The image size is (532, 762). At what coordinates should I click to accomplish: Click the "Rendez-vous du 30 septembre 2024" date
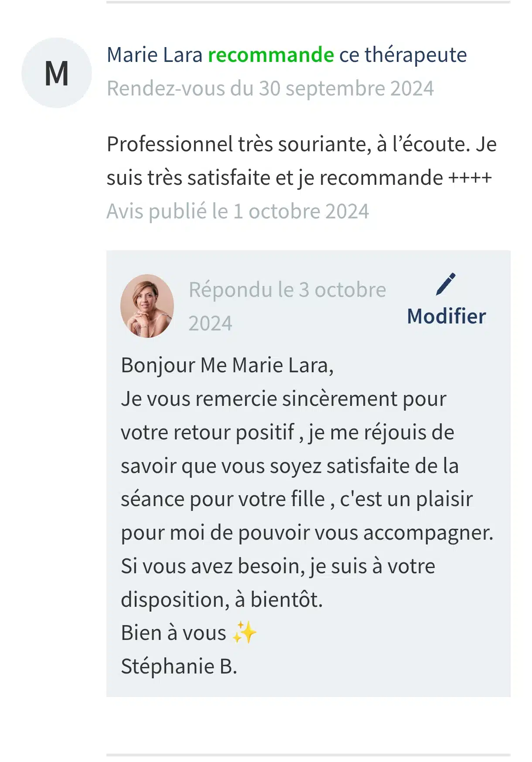pos(270,88)
